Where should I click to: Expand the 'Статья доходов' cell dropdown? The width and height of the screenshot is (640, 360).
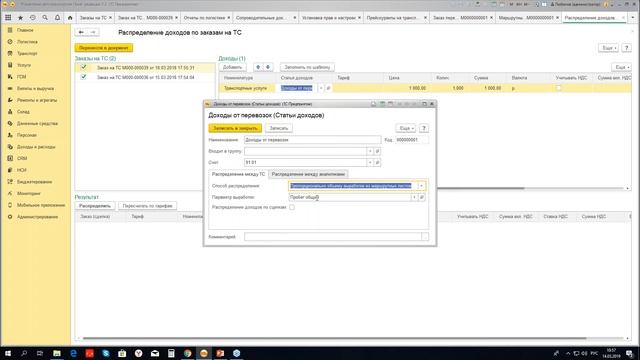coord(321,88)
